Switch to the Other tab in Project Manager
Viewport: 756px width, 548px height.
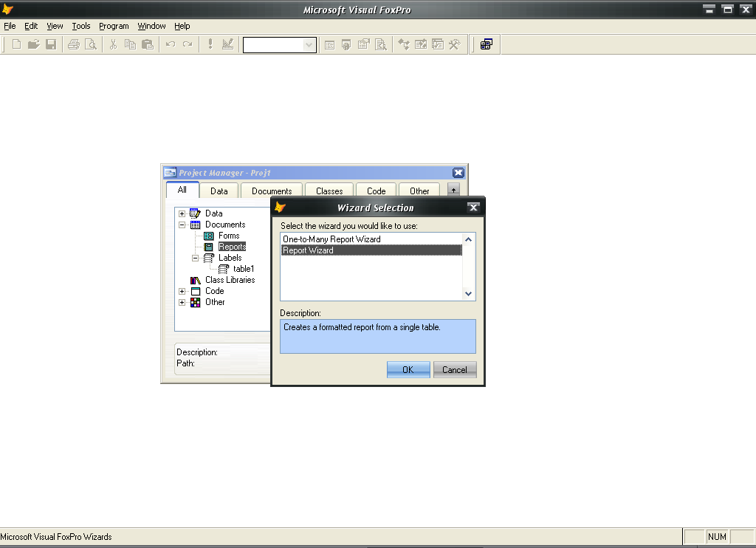(419, 191)
